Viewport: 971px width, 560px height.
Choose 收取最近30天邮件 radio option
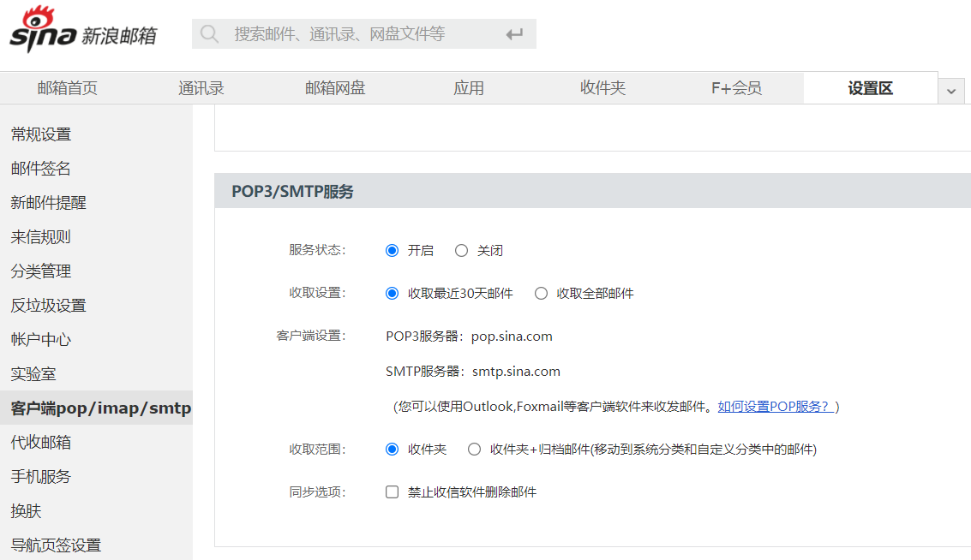pos(392,294)
